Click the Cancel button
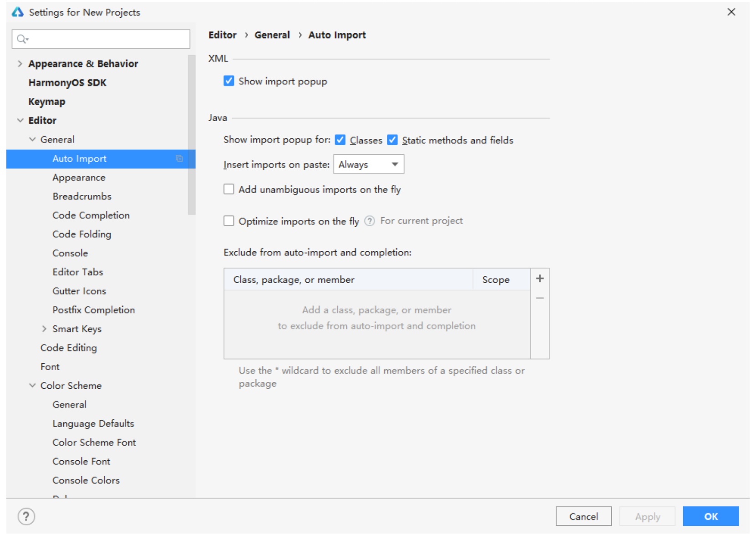This screenshot has height=534, width=756. coord(583,516)
